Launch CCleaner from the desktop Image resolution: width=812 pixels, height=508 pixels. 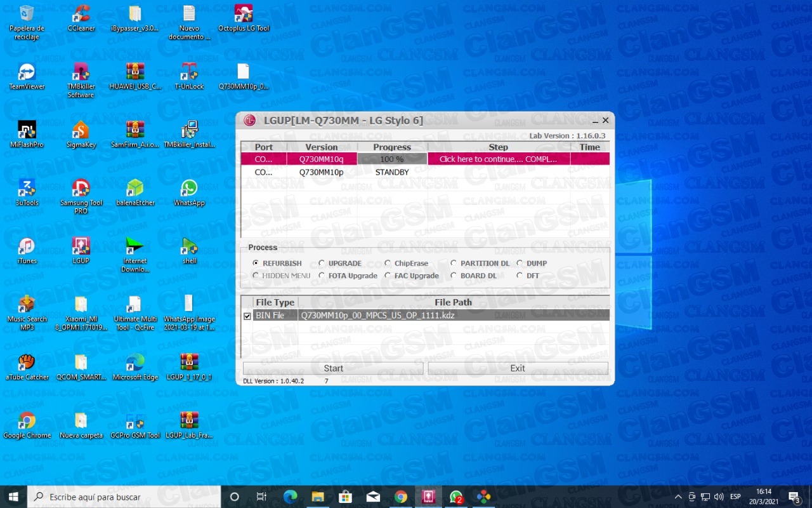coord(81,18)
